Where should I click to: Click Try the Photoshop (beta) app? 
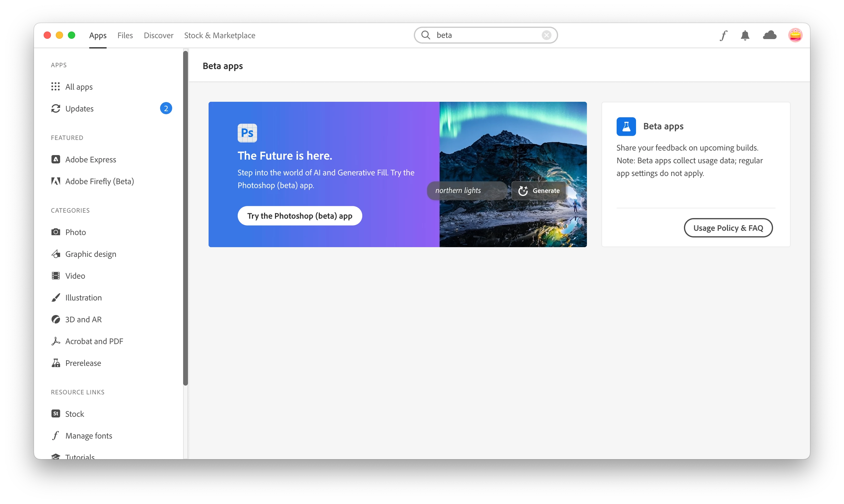[300, 216]
